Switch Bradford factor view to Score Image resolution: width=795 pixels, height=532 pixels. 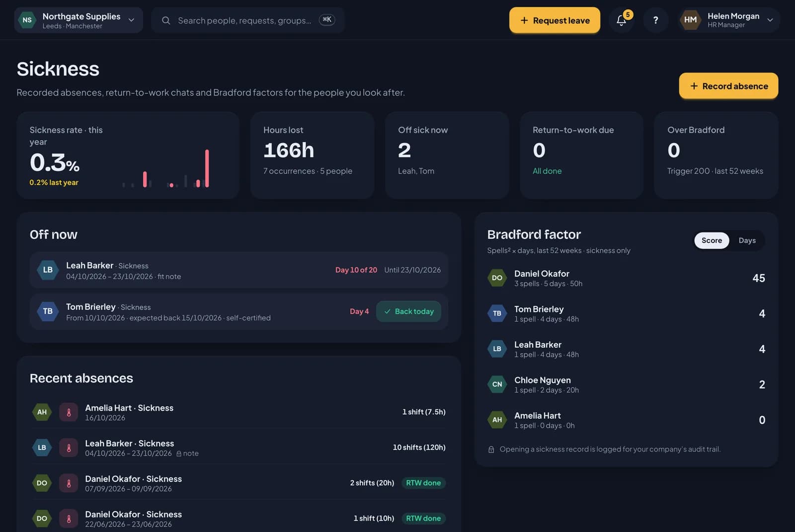[712, 240]
